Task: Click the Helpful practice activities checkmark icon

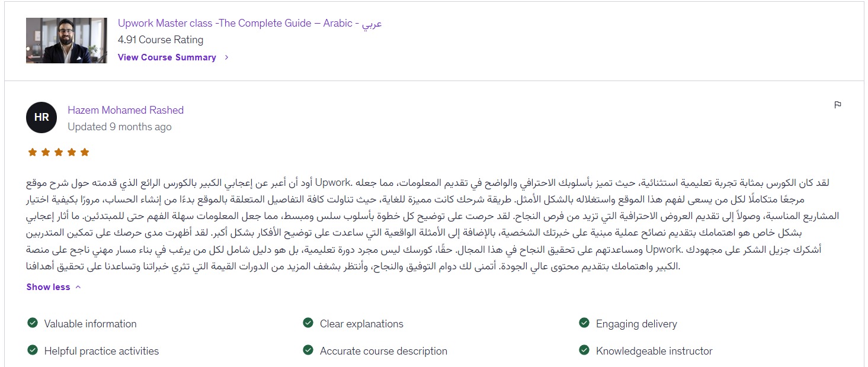Action: click(x=33, y=350)
